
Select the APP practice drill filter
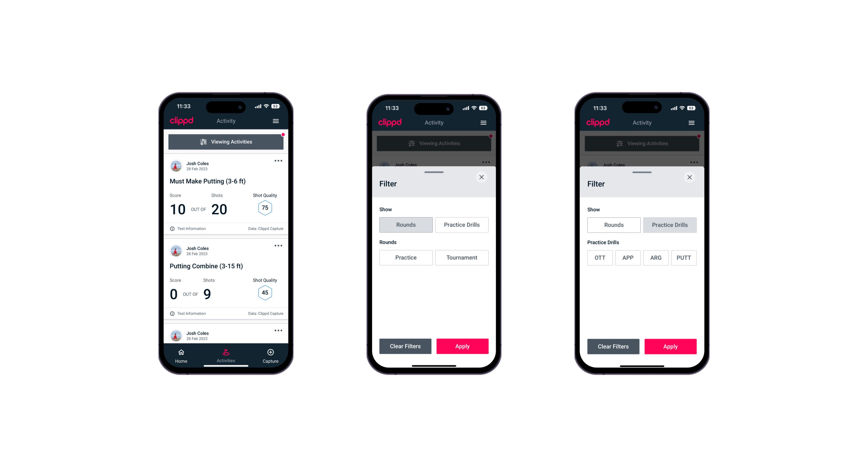(628, 258)
